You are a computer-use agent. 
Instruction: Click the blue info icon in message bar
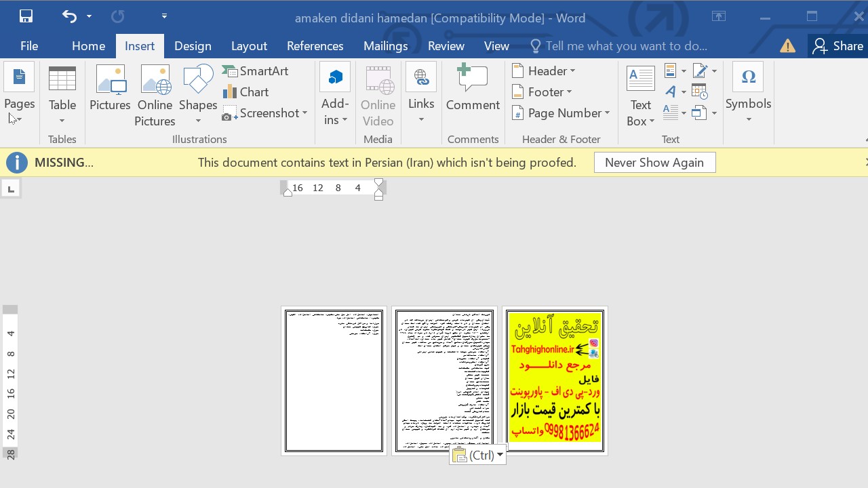point(17,163)
